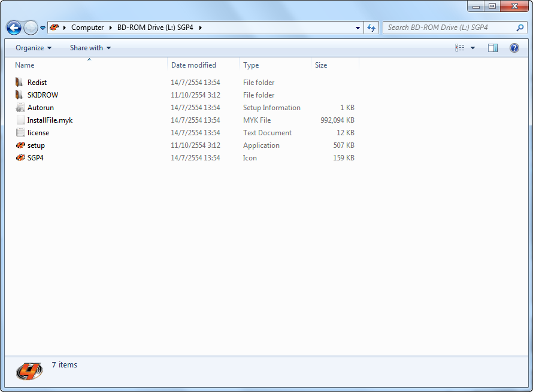Click the setup file name
The height and width of the screenshot is (392, 533).
(36, 145)
